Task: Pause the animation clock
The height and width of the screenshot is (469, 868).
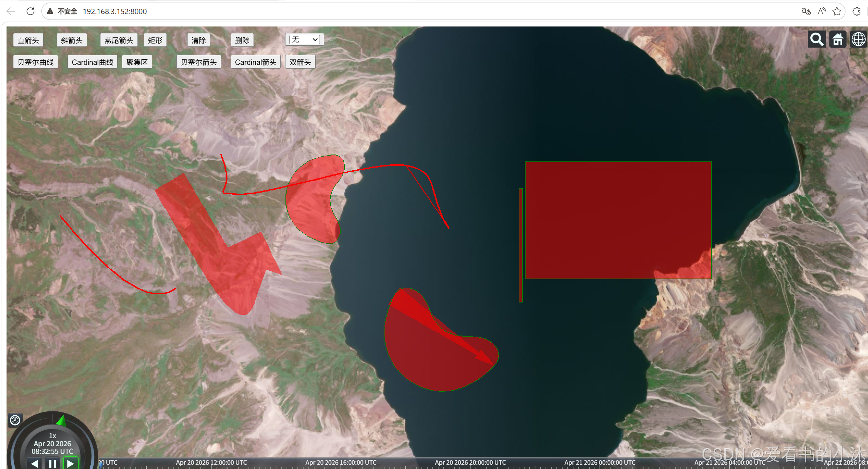Action: point(52,463)
